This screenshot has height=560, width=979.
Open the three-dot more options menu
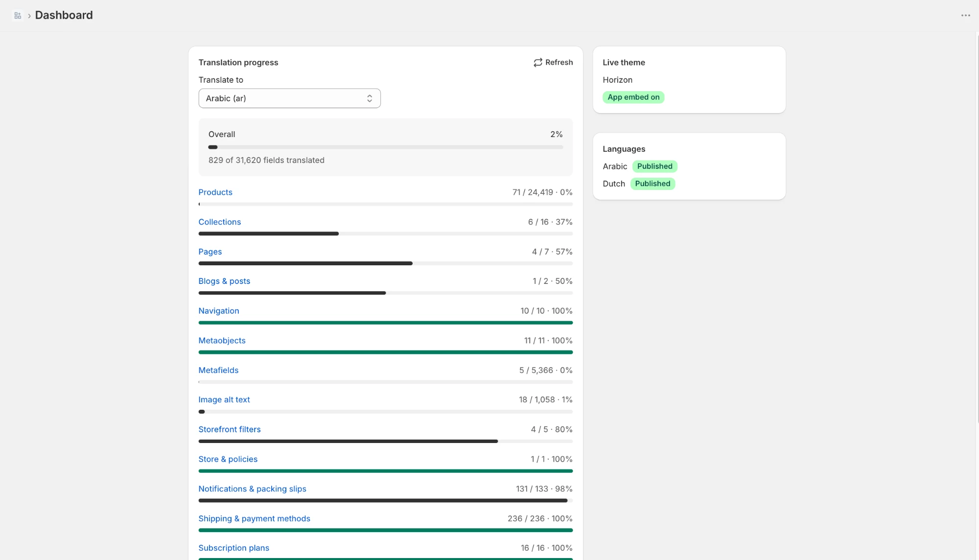965,15
